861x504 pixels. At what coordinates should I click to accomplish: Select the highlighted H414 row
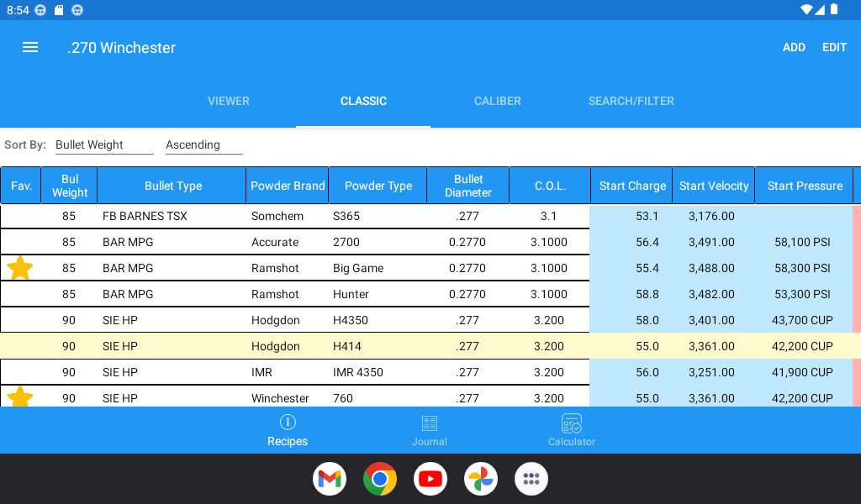(x=430, y=346)
